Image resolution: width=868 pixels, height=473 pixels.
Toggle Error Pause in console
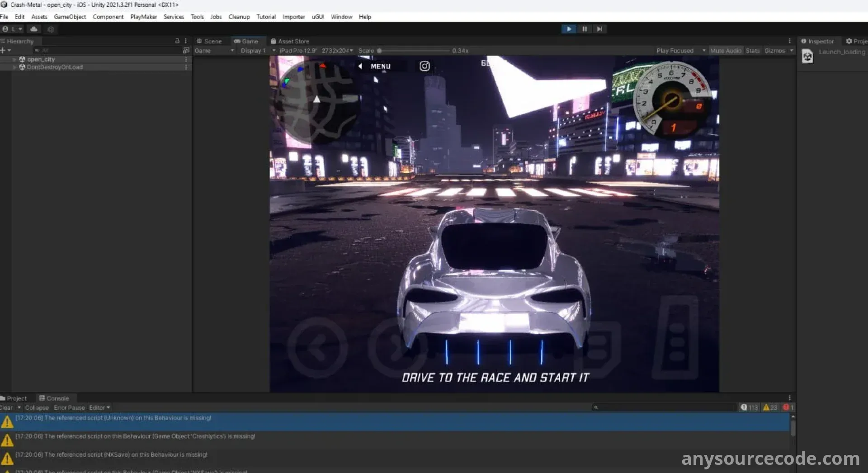click(x=69, y=407)
